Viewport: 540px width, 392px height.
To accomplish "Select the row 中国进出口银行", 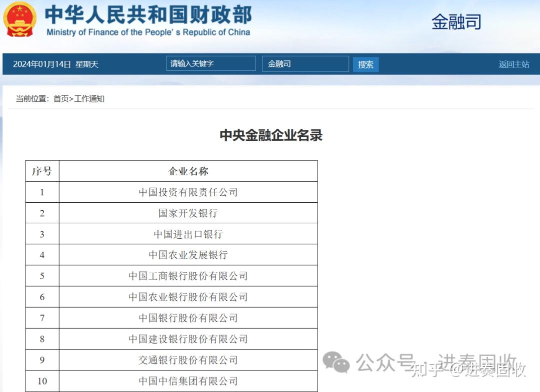I will [x=171, y=234].
